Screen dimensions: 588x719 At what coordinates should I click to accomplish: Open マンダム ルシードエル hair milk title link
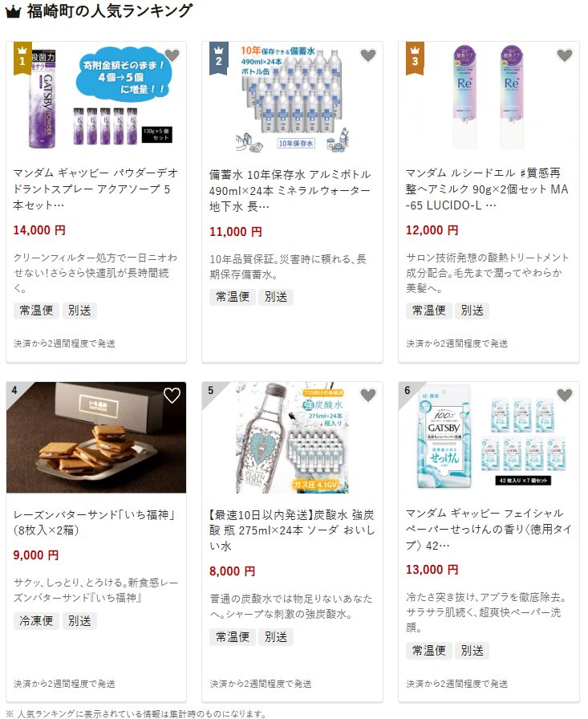(x=487, y=189)
